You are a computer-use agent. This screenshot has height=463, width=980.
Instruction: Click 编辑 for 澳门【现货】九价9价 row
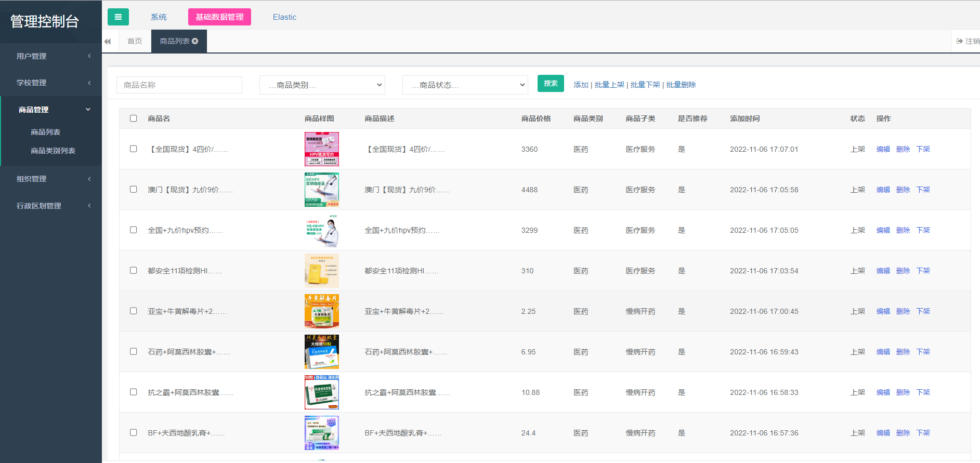883,190
